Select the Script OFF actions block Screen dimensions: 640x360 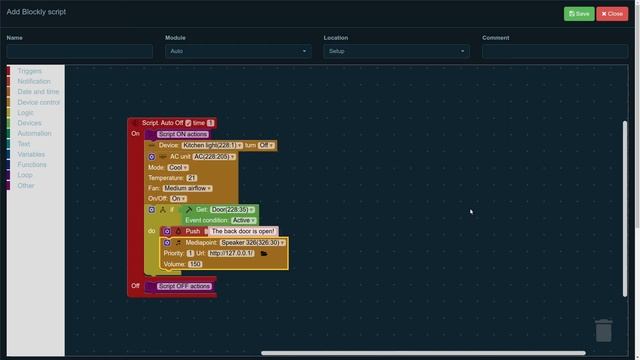184,287
